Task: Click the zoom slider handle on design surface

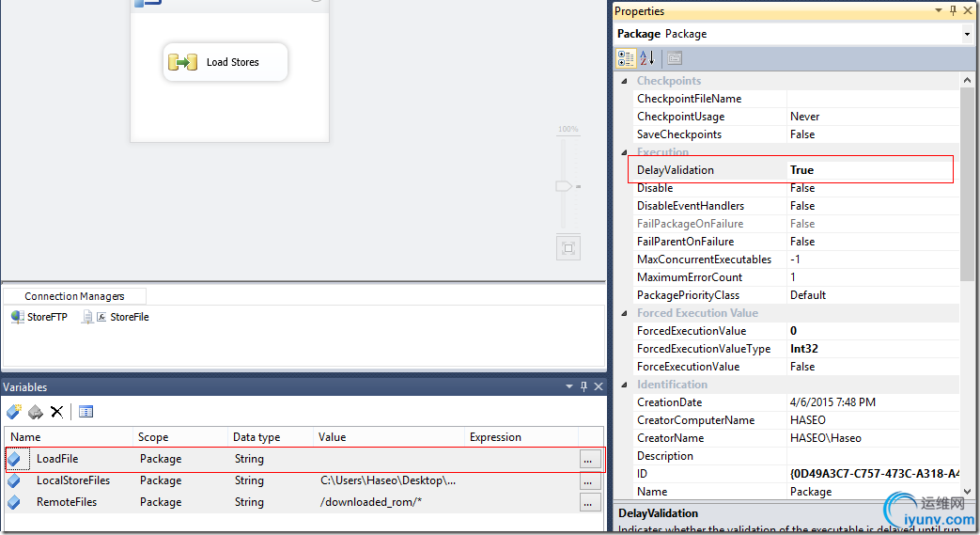Action: point(563,186)
